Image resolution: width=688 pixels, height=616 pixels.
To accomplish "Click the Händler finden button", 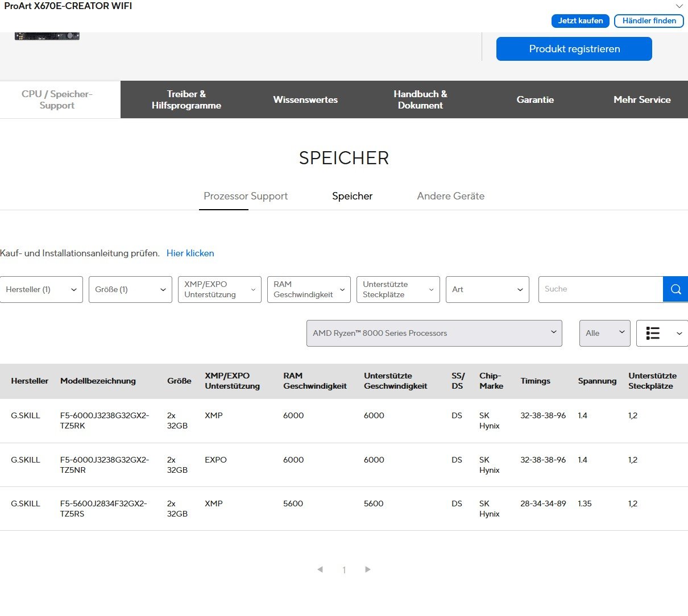I will point(649,20).
